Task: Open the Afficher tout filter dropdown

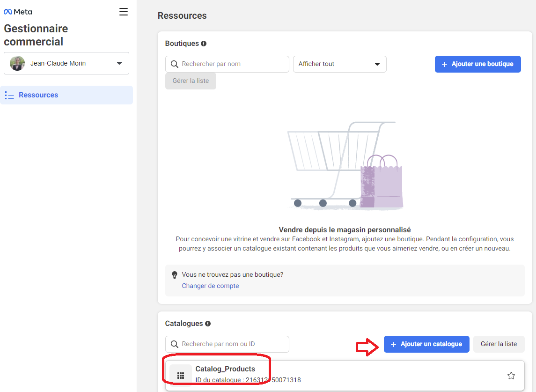Action: tap(340, 64)
